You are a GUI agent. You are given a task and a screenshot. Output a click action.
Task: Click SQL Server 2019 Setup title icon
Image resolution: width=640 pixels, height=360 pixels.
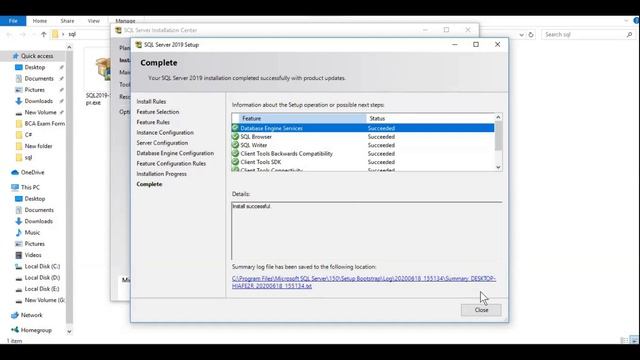click(138, 44)
